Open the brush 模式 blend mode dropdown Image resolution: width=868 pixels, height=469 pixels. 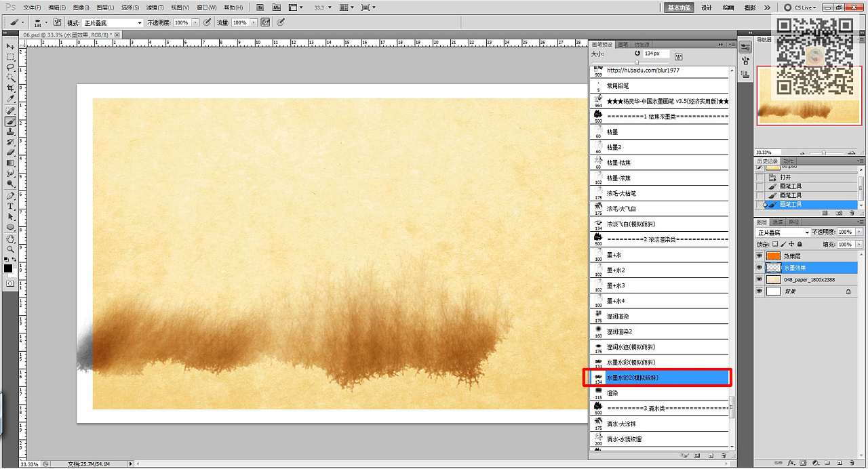[113, 22]
